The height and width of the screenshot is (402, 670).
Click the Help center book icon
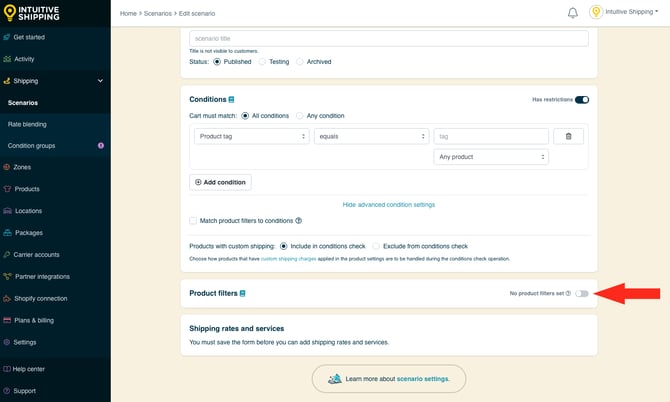pos(7,369)
